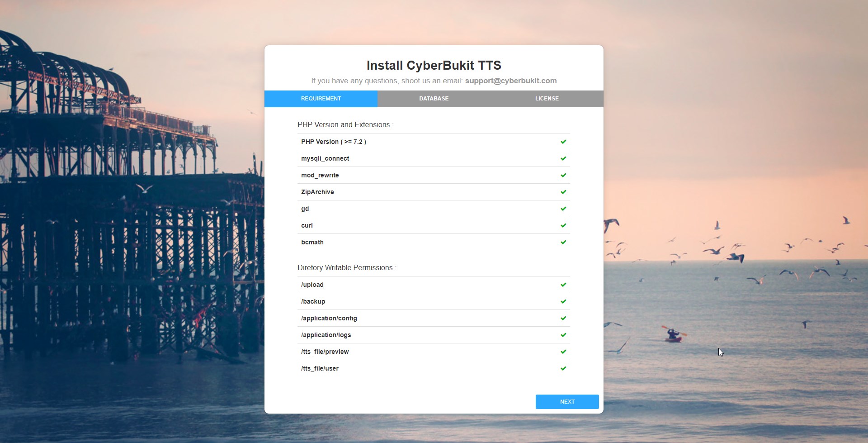The image size is (868, 443).
Task: Open the REQUIREMENT tab
Action: [321, 99]
